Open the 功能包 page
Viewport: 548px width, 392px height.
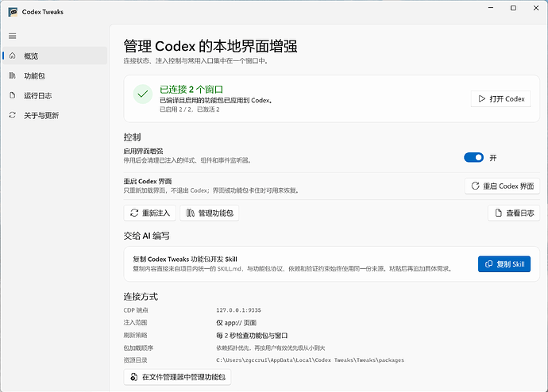[56, 75]
